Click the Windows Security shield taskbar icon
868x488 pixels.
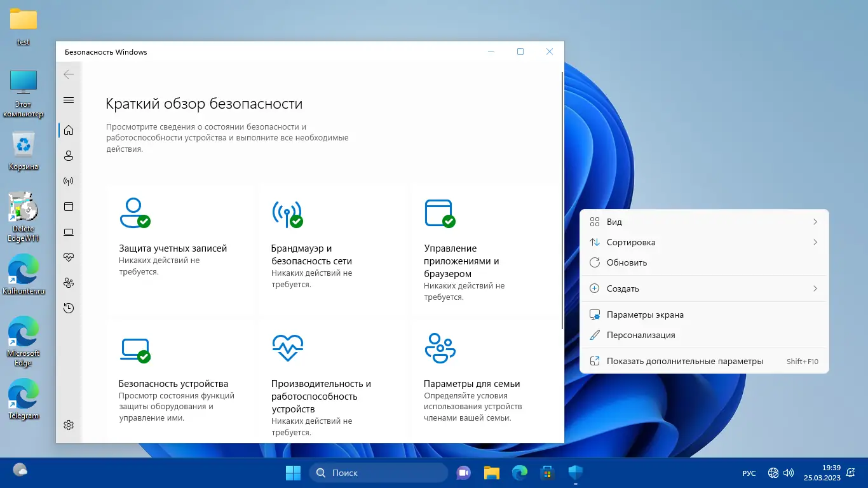(576, 473)
